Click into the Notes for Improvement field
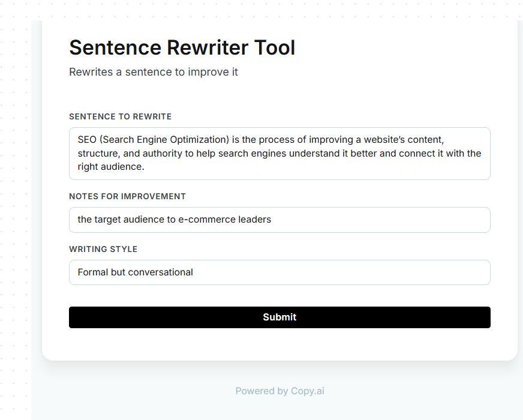This screenshot has height=420, width=523. click(279, 220)
